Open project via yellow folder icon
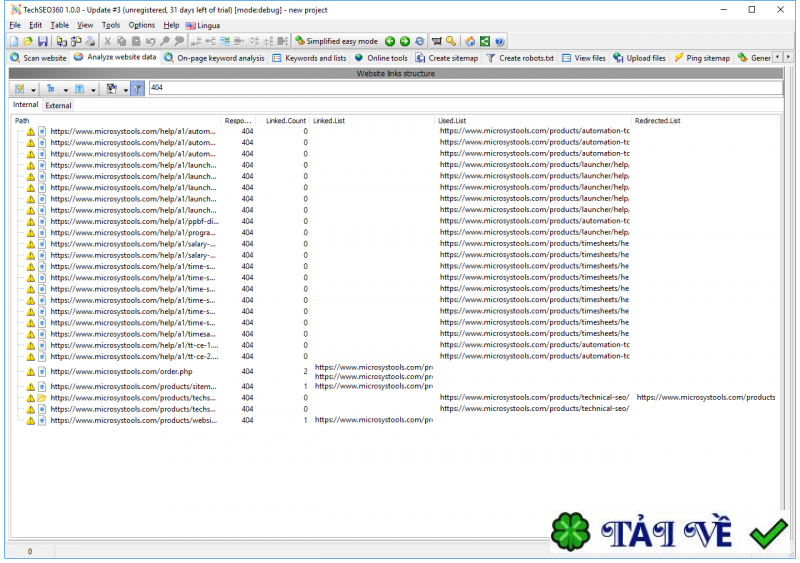Screen dimensions: 800x563 (28, 41)
